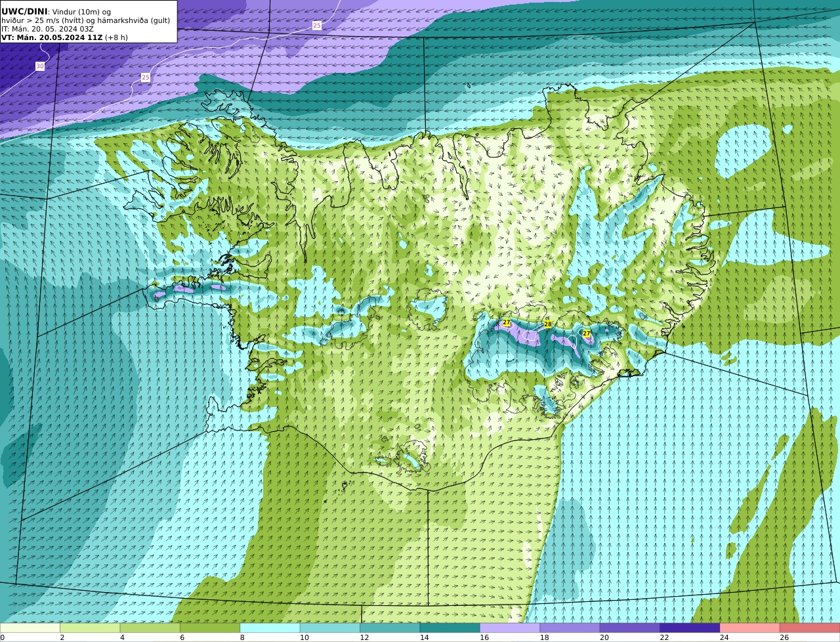Click the '6' tick label on the scale
Screen dimensions: 840x642
tap(182, 637)
